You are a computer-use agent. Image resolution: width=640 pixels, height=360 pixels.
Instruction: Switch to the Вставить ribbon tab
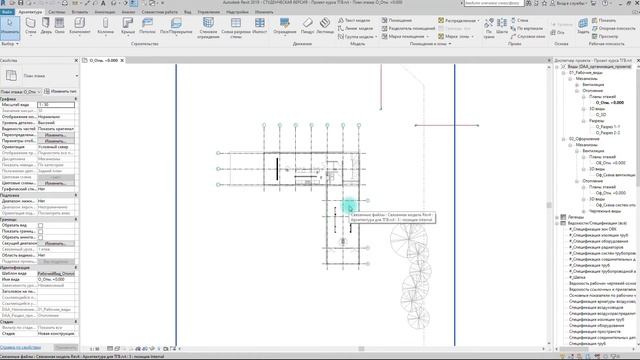[x=80, y=12]
